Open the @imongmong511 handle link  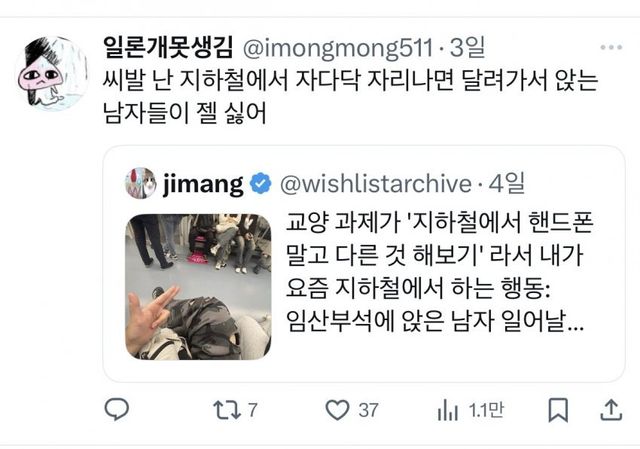pyautogui.click(x=337, y=48)
